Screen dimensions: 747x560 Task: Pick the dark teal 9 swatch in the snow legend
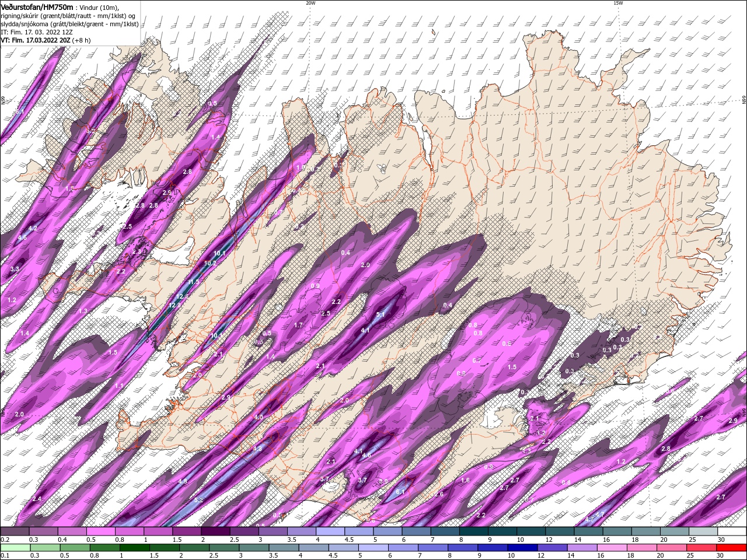(502, 531)
